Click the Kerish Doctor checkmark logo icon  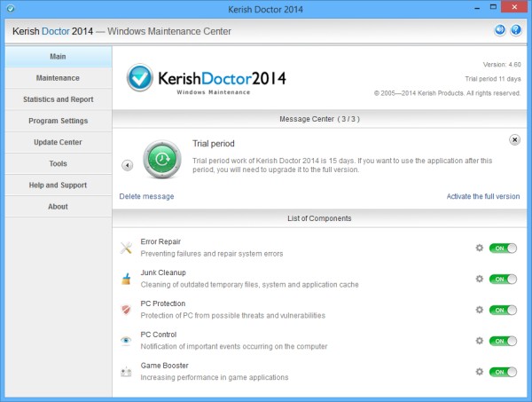tap(139, 78)
